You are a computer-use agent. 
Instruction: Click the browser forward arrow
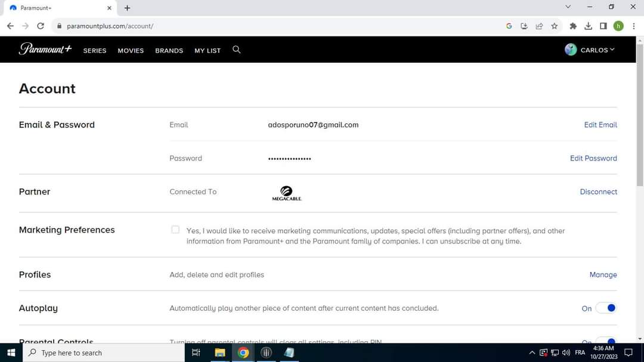coord(26,26)
